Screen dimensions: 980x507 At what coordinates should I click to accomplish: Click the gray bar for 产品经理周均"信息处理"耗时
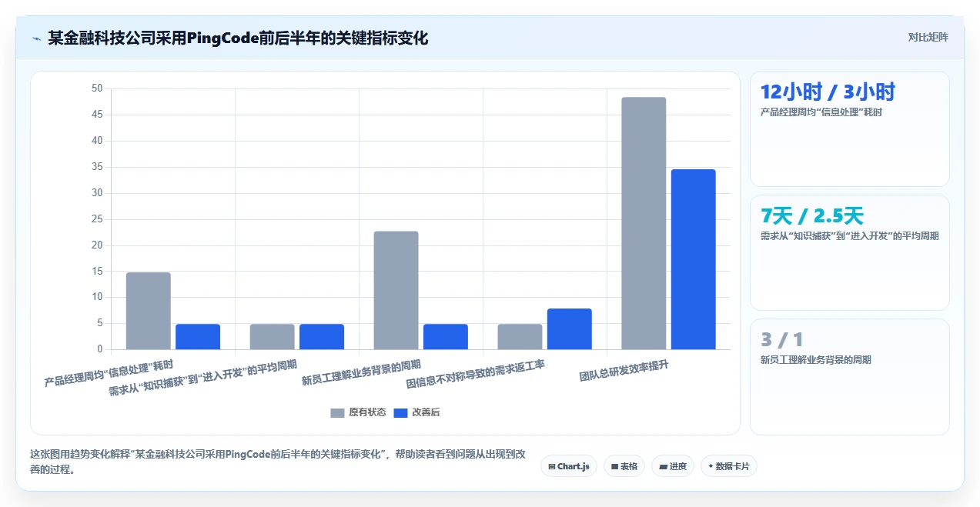click(x=149, y=311)
